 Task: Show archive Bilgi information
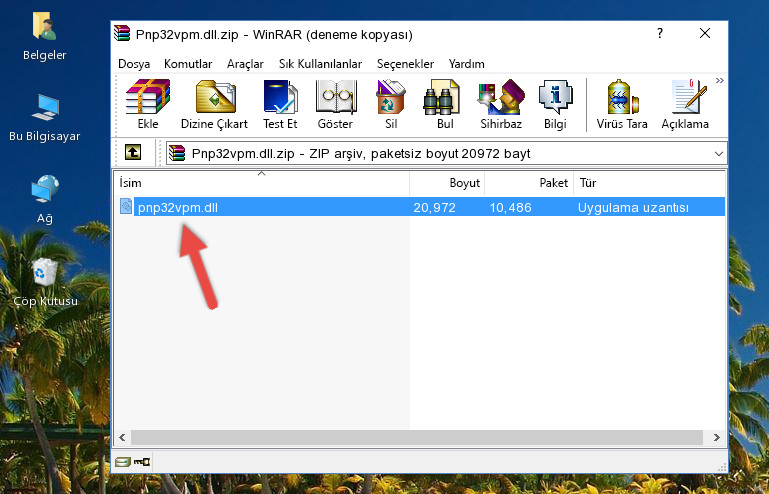(x=555, y=104)
